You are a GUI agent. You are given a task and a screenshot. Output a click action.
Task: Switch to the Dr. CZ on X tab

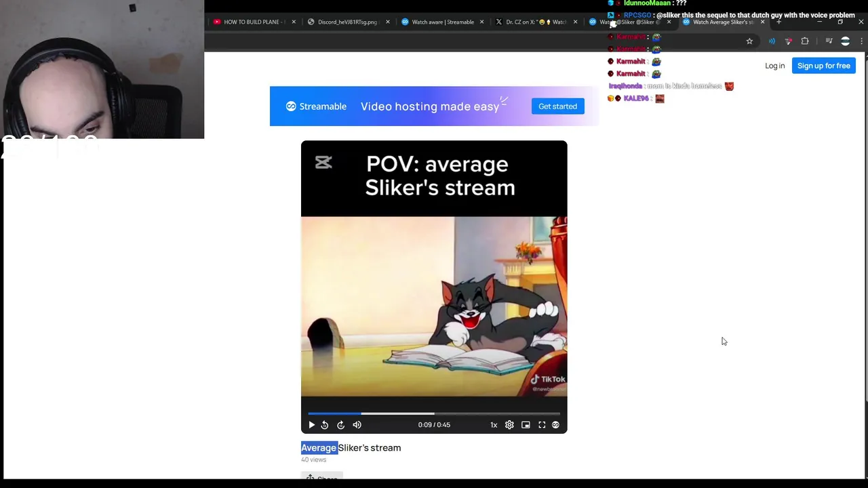pos(535,22)
